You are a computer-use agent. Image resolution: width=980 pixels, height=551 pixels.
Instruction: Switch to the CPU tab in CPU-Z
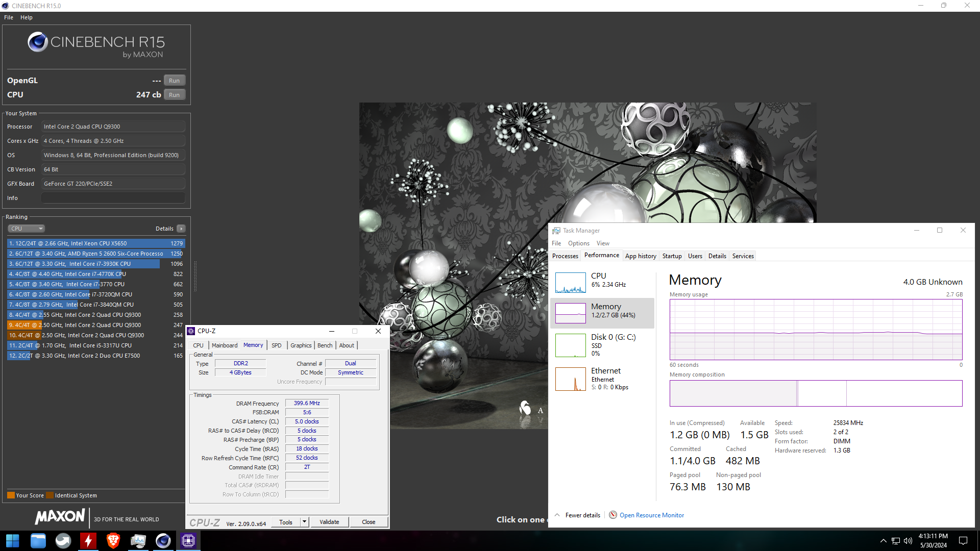point(198,345)
